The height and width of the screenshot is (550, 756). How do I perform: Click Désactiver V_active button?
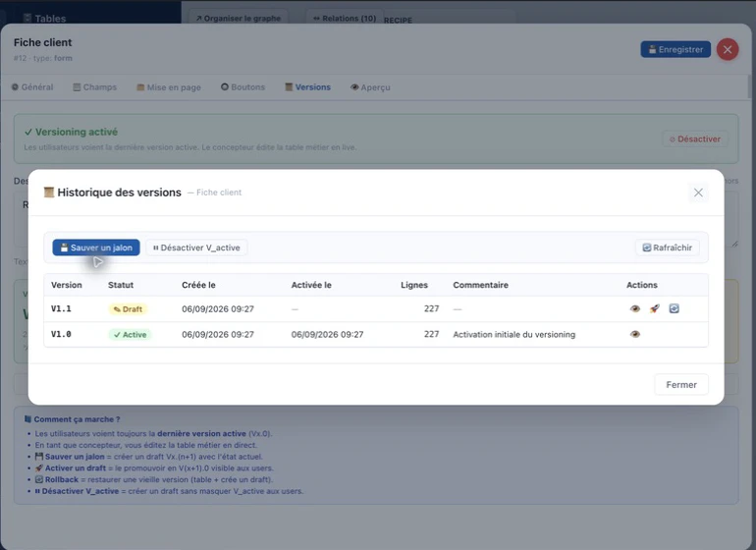pos(196,247)
